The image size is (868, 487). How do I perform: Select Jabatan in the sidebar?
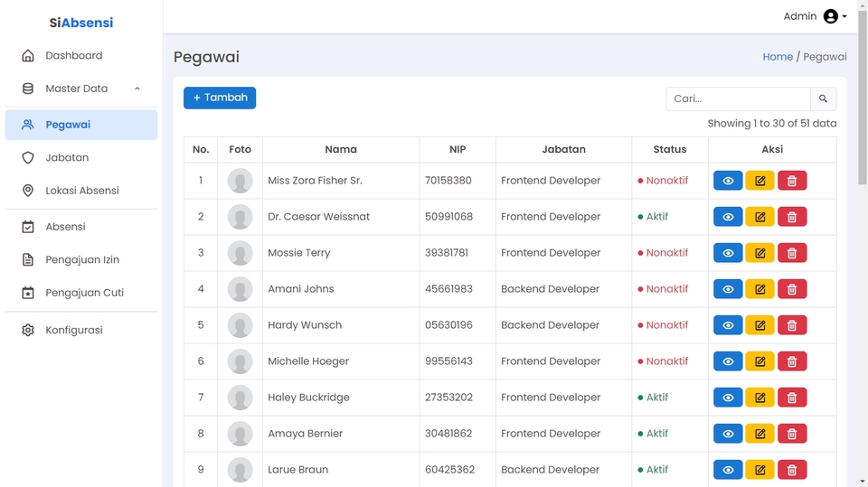67,158
